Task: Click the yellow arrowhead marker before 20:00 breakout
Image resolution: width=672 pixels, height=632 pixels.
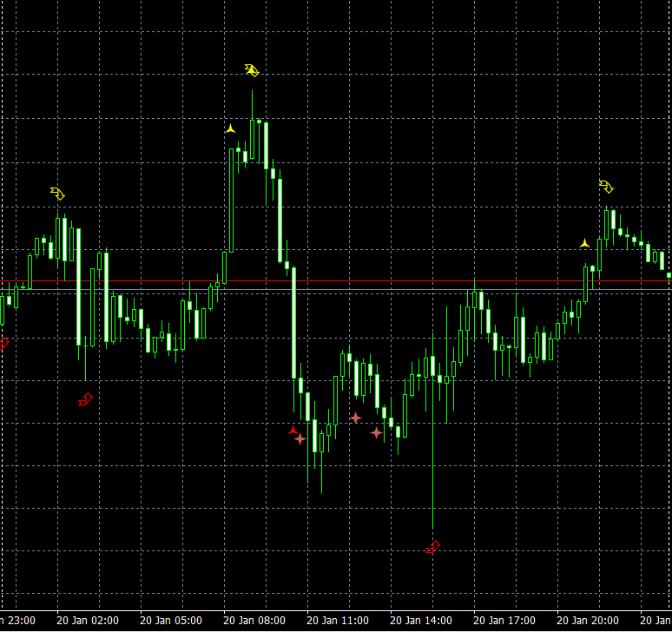Action: point(584,243)
